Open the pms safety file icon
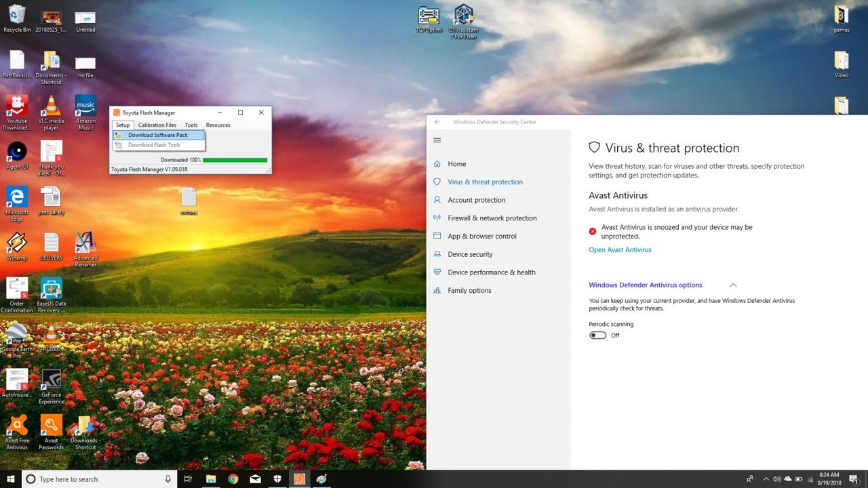 [52, 201]
